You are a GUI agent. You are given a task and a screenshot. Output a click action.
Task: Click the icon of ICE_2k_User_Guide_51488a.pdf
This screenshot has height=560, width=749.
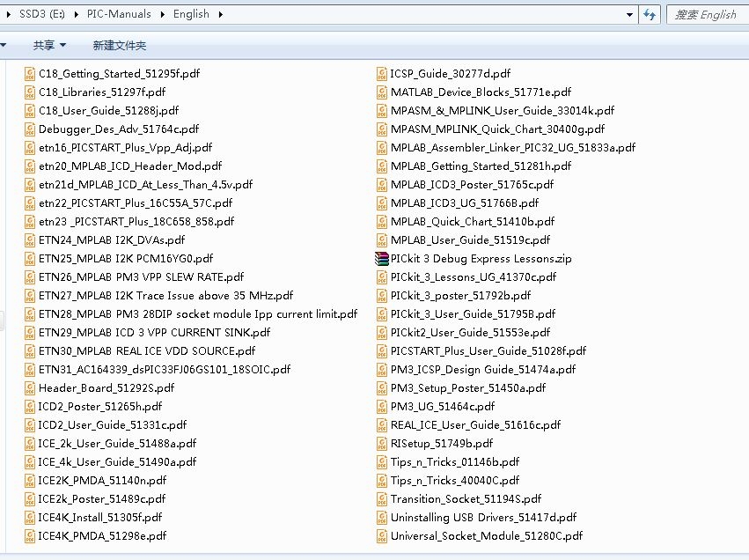(30, 444)
